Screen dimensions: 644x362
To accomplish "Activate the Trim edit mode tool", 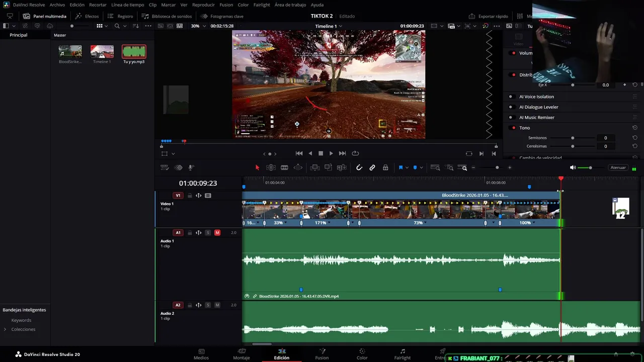I will [x=271, y=167].
